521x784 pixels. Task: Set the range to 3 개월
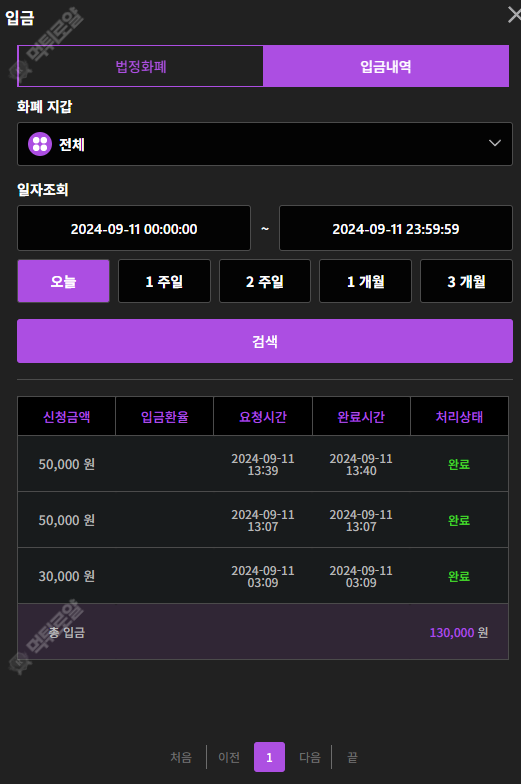click(x=466, y=281)
